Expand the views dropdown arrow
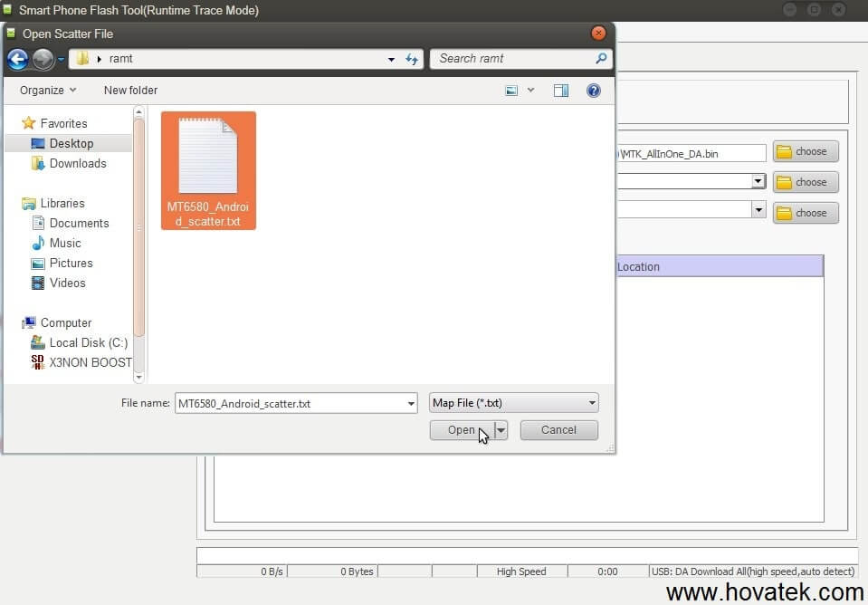868x605 pixels. (x=529, y=91)
